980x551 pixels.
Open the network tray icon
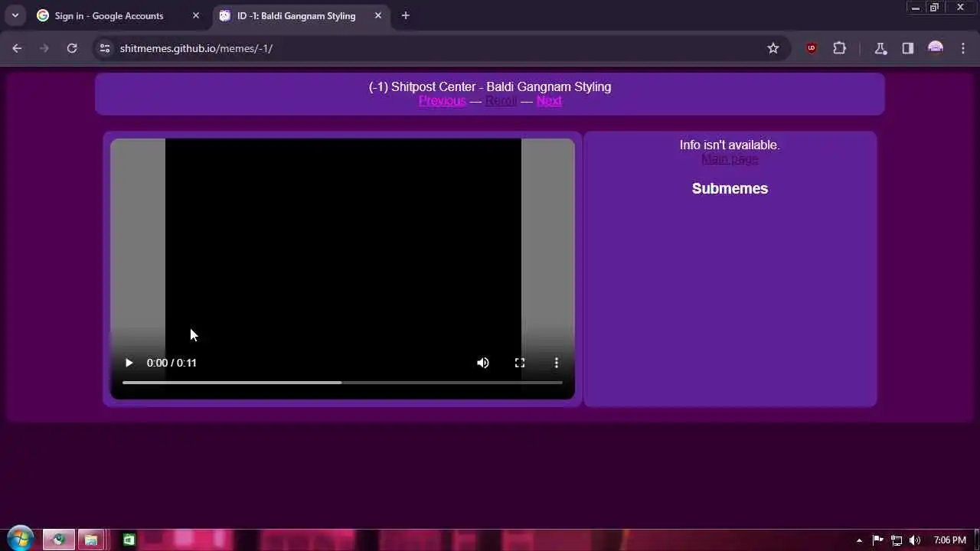(897, 540)
